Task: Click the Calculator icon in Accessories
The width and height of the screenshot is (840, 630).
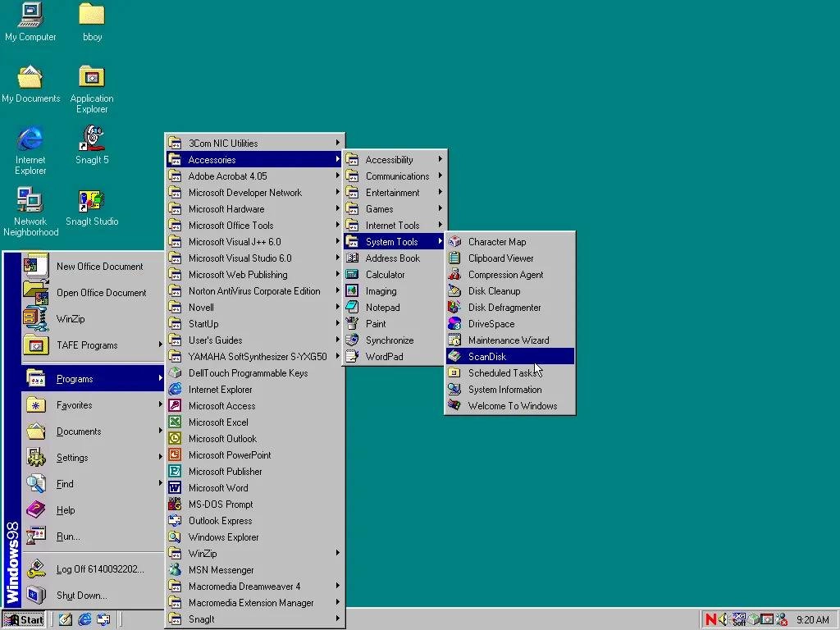Action: pos(352,274)
